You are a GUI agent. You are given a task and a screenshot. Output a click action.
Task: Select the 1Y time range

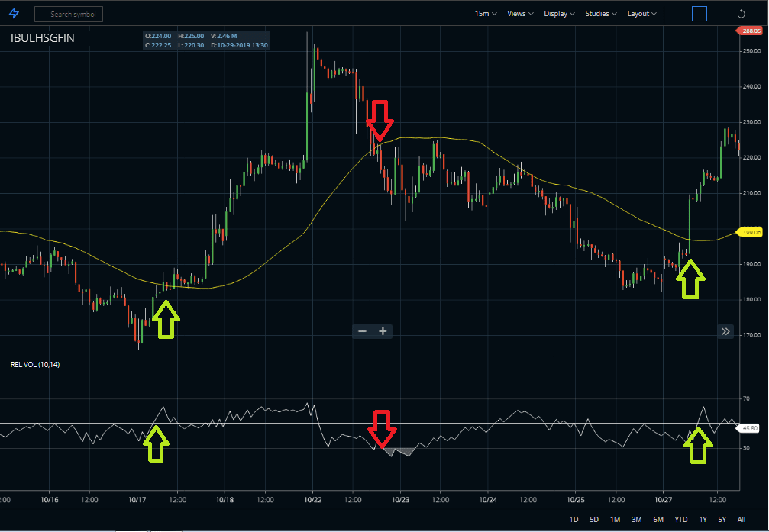[x=703, y=519]
